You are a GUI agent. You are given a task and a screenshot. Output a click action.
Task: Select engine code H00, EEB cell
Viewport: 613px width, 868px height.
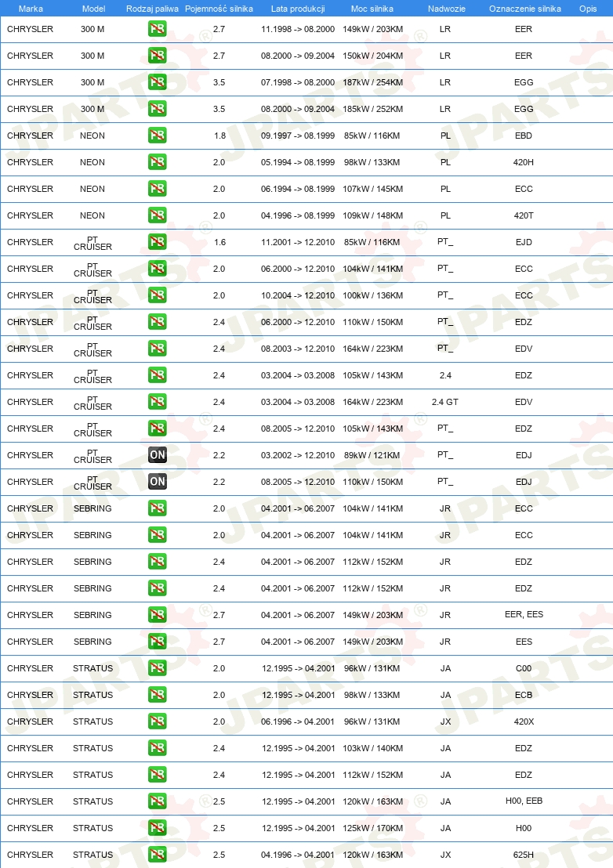point(524,801)
